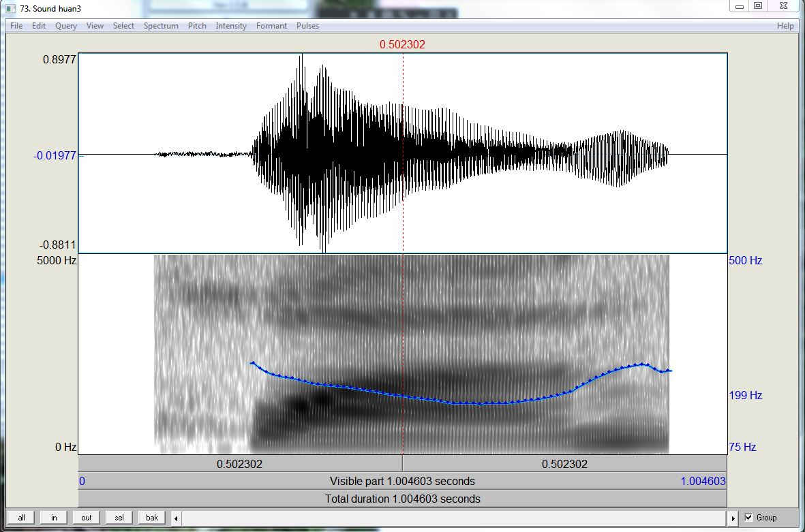Minimize the Sound huan3 window
This screenshot has width=805, height=532.
(x=740, y=6)
